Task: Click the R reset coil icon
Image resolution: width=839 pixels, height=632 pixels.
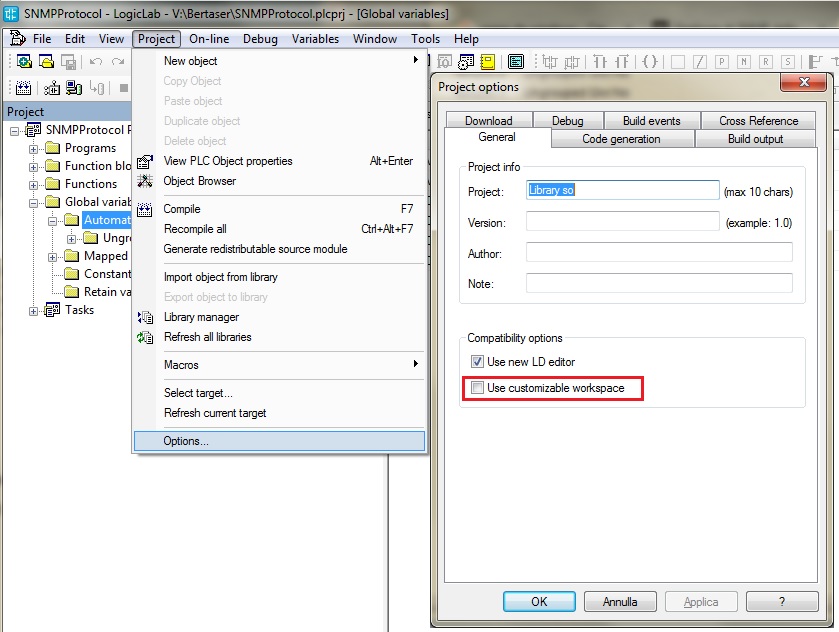Action: pyautogui.click(x=766, y=62)
